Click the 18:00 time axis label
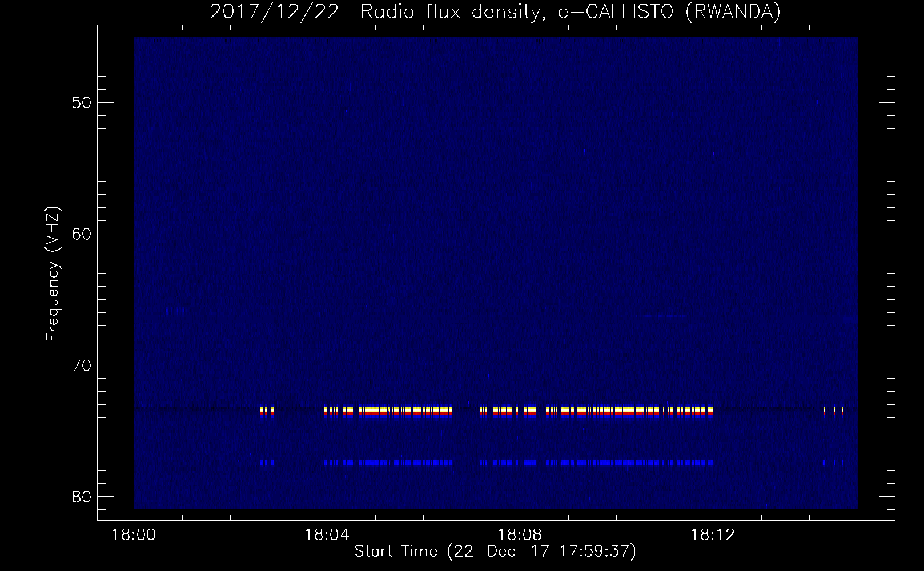924x571 pixels. (x=134, y=535)
